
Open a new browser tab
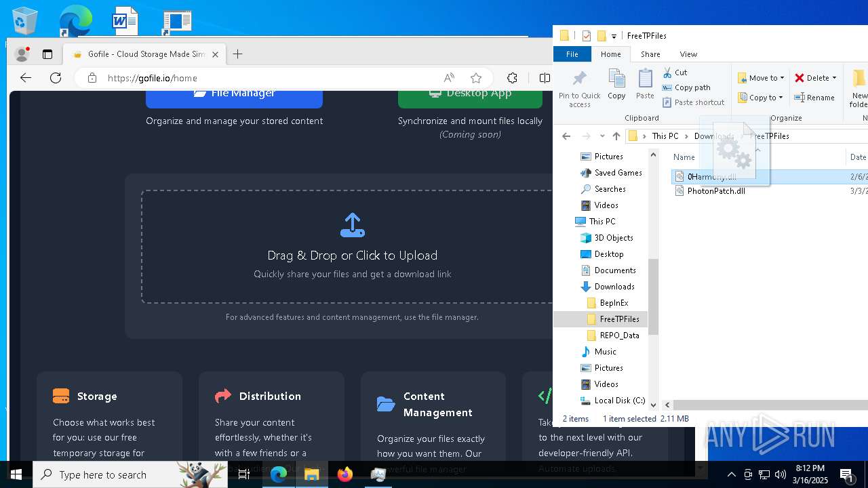click(x=237, y=54)
